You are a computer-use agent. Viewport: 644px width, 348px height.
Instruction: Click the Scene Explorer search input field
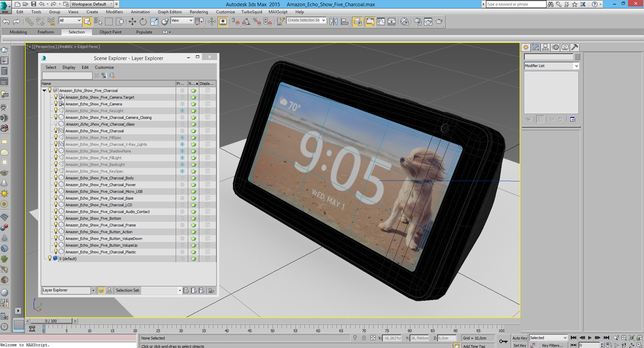pyautogui.click(x=67, y=76)
